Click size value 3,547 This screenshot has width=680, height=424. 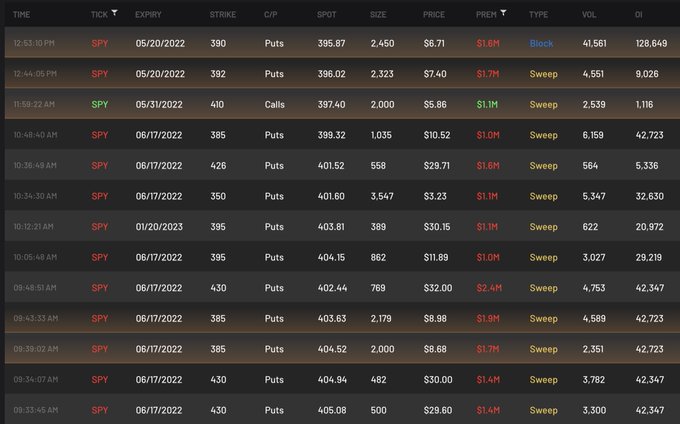[x=382, y=196]
